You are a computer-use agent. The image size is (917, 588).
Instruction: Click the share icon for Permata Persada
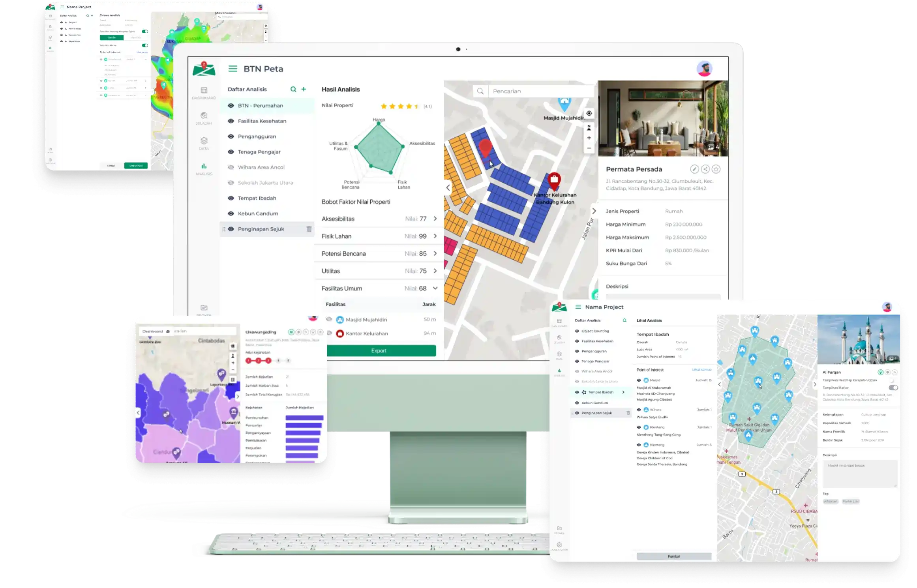[705, 169]
